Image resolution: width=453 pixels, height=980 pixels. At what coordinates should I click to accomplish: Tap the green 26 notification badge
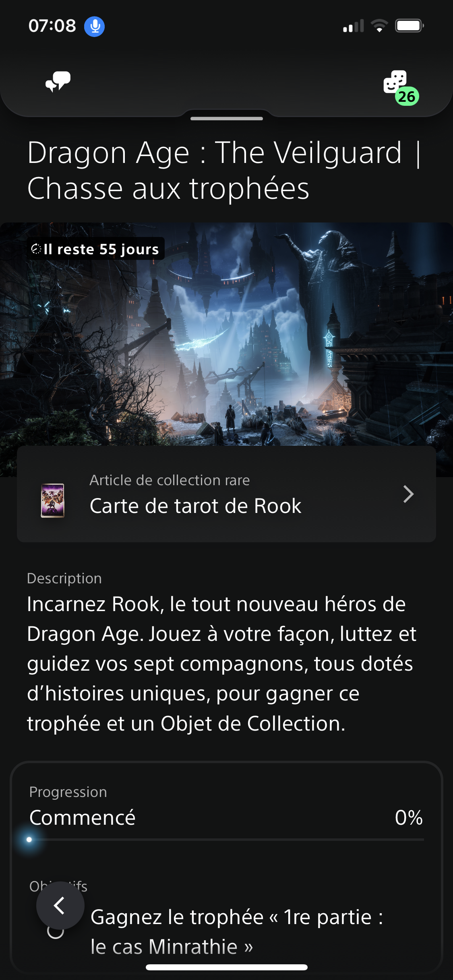407,97
